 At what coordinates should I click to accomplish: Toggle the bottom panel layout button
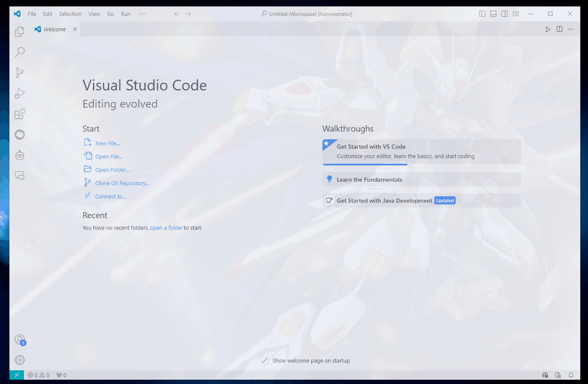click(x=493, y=14)
